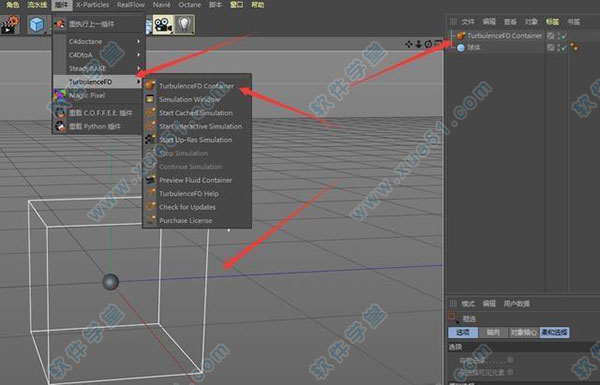The width and height of the screenshot is (600, 385).
Task: Click the Check for Updates icon
Action: [150, 207]
